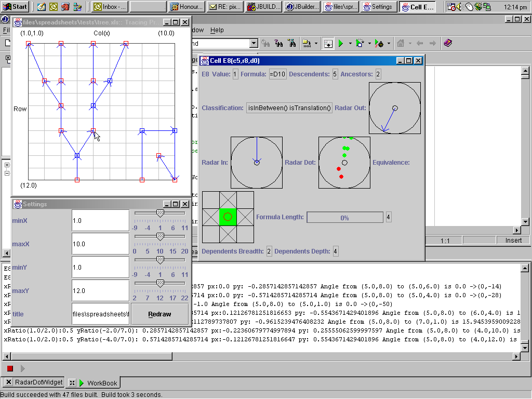Toggle the message pane toolbar button

(x=328, y=44)
